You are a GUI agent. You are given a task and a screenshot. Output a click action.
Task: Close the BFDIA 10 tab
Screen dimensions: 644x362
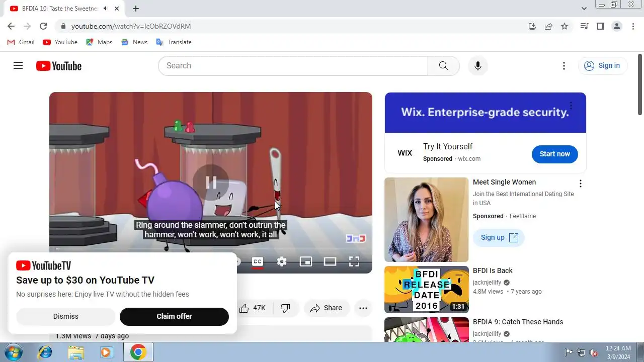(x=117, y=9)
